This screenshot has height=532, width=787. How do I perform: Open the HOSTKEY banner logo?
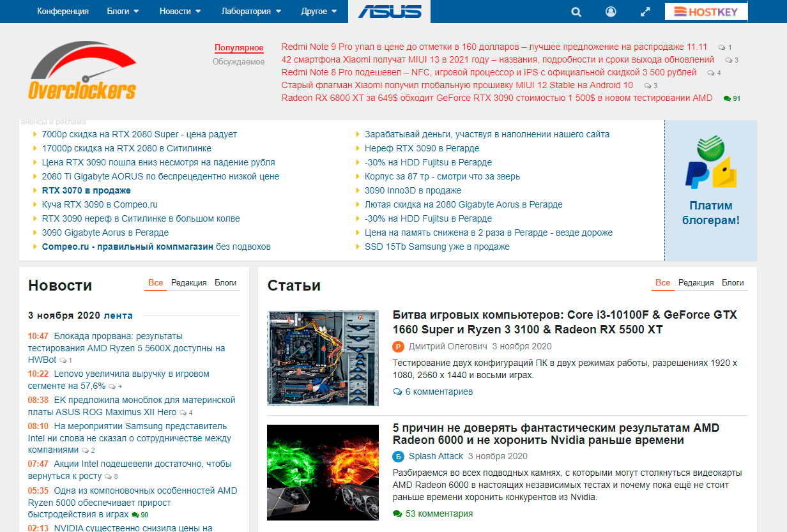[705, 11]
